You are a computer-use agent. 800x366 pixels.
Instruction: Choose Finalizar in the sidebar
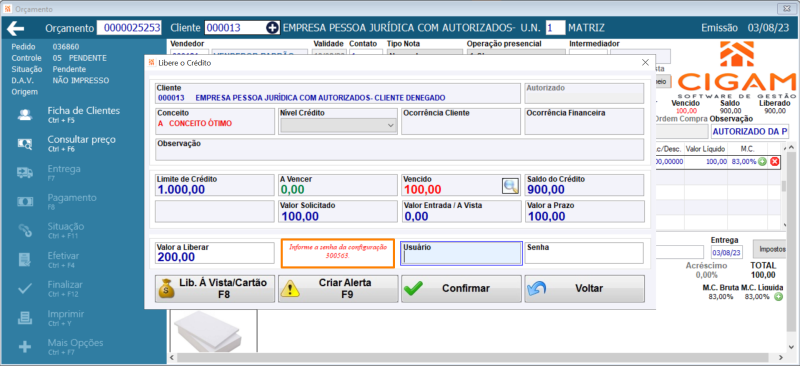coord(65,288)
